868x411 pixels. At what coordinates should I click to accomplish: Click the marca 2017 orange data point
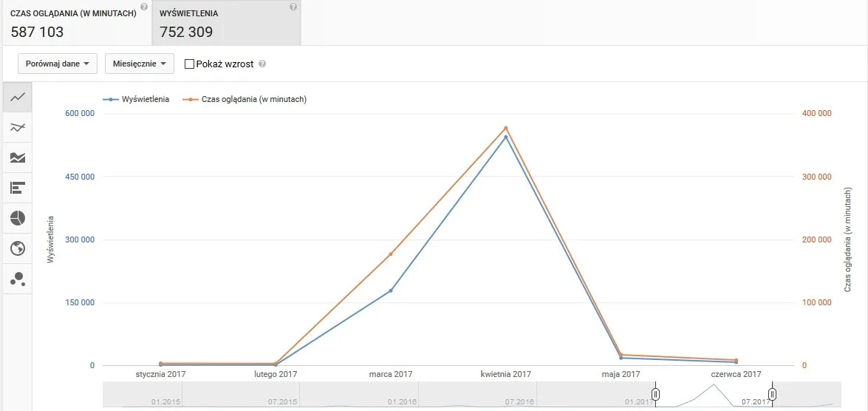click(x=391, y=254)
